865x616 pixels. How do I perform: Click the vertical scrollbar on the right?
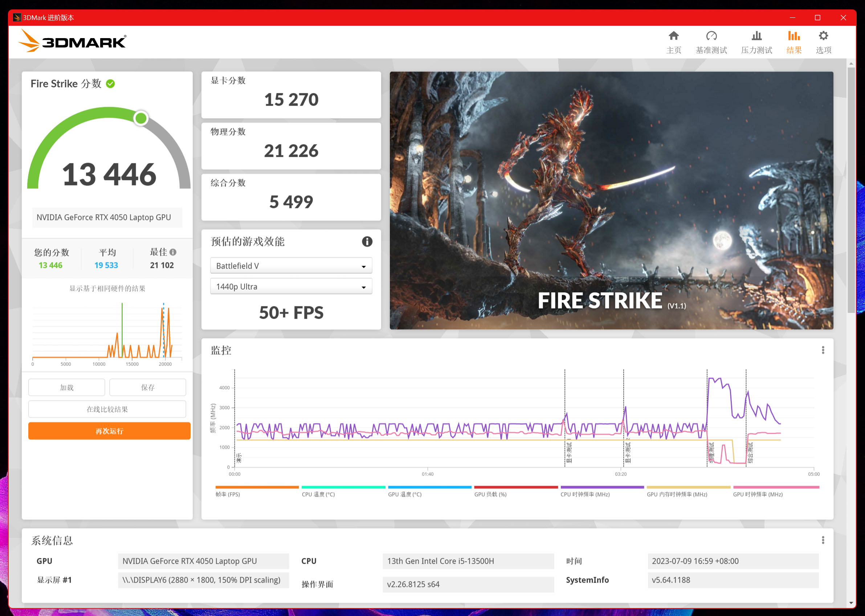851,189
